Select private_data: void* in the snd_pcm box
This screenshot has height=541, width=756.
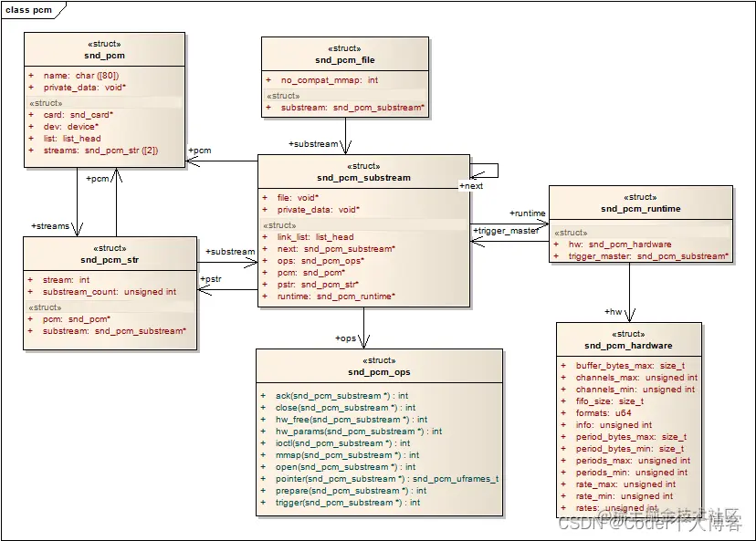pos(84,88)
